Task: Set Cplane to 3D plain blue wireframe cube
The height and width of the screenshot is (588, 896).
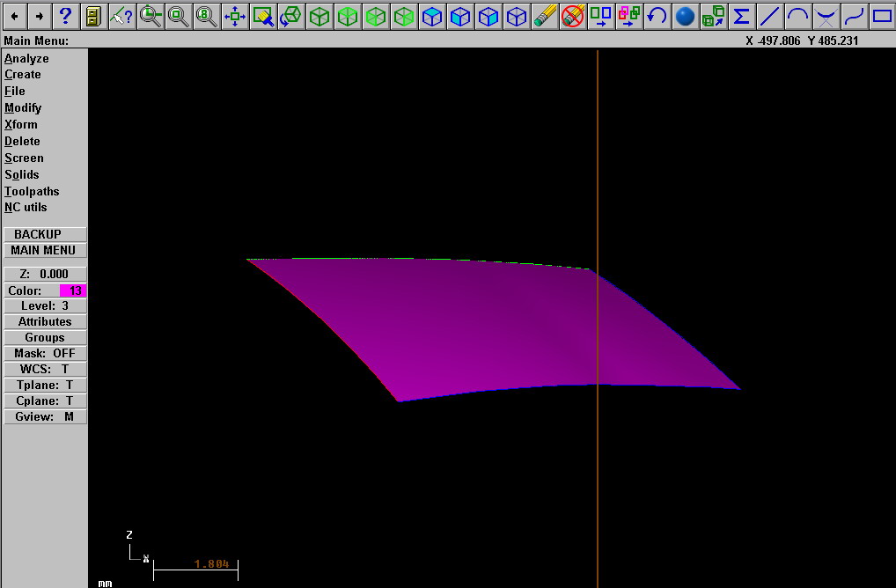Action: click(517, 17)
